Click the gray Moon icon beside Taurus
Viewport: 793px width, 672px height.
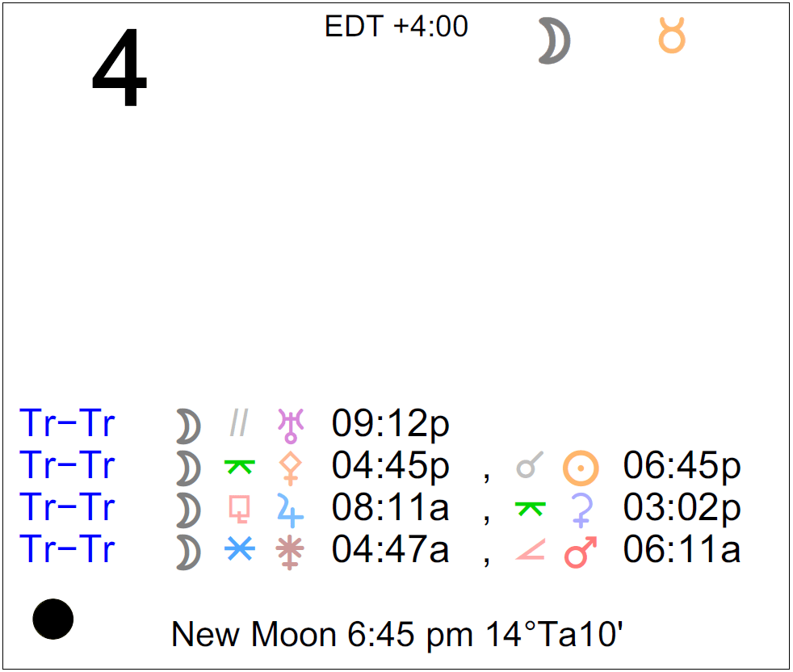[x=555, y=41]
